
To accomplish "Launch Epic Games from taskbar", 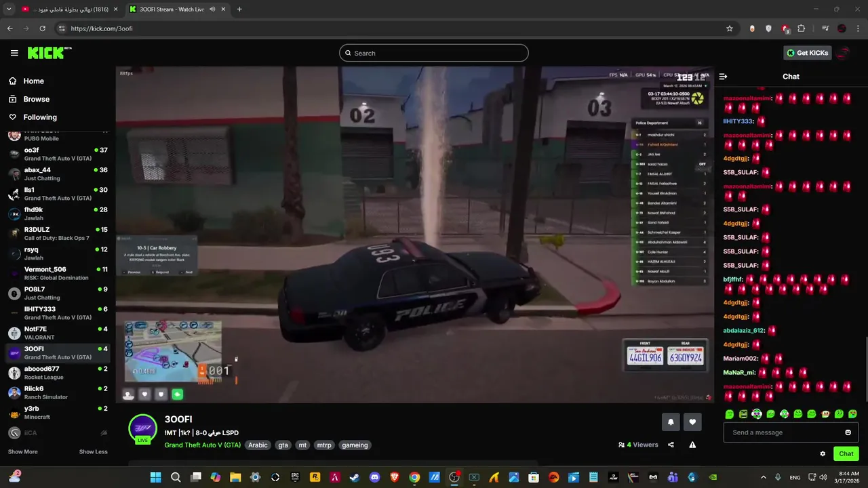I will [295, 477].
